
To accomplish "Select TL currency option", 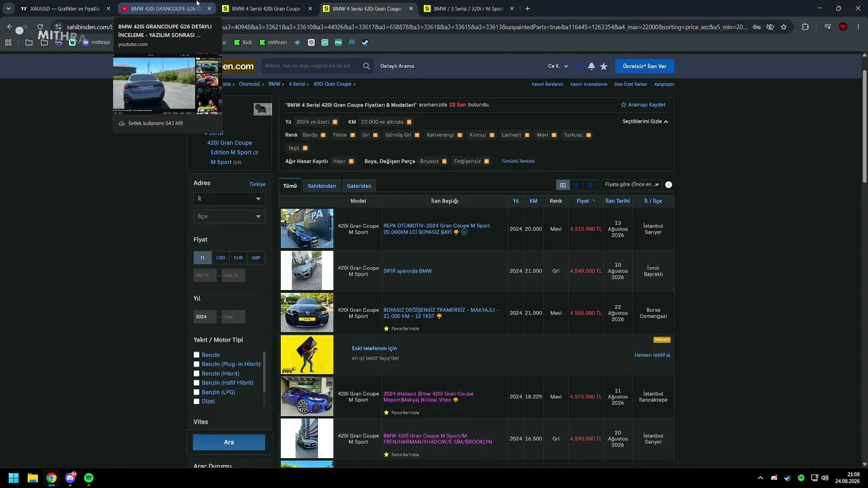I will coord(202,258).
